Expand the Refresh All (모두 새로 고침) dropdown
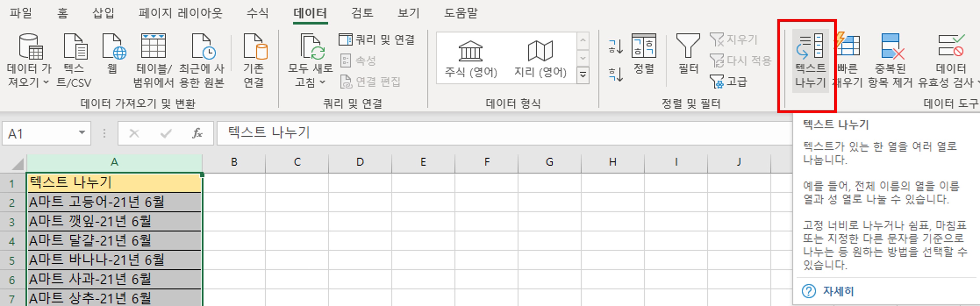 click(322, 82)
